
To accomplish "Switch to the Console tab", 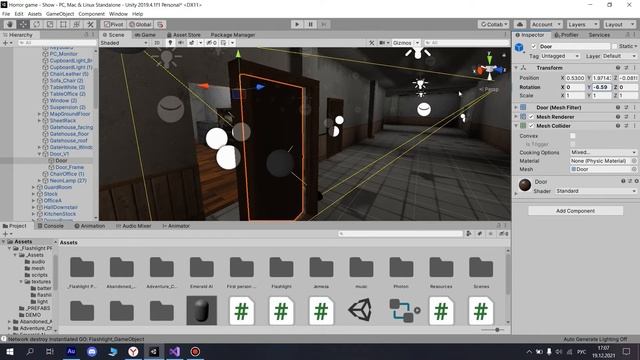I will point(51,226).
